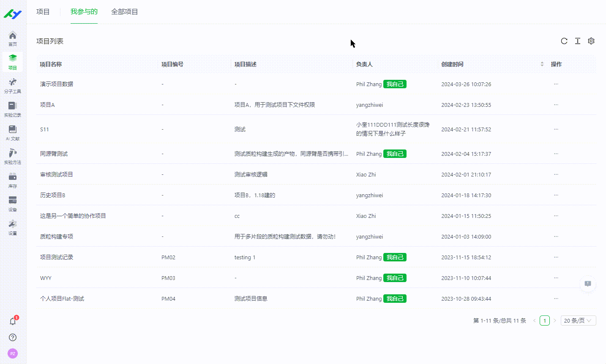606x364 pixels.
Task: Refresh the project list
Action: click(x=564, y=41)
